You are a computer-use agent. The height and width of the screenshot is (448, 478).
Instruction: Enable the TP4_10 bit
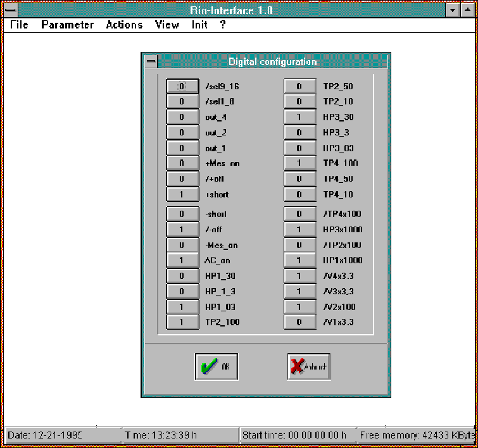click(299, 194)
